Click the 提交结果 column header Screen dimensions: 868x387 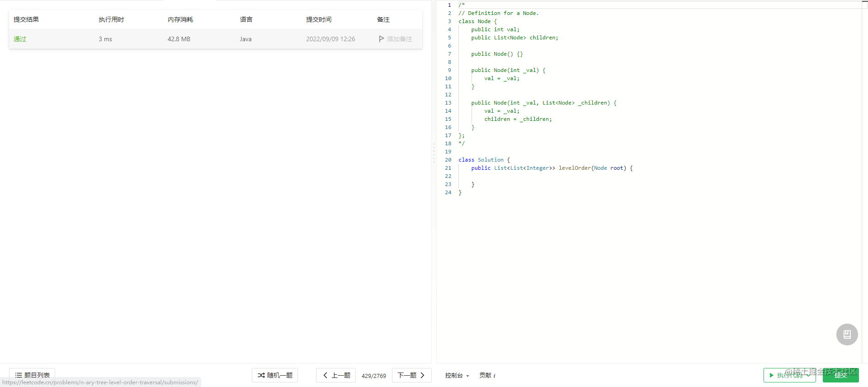[26, 19]
